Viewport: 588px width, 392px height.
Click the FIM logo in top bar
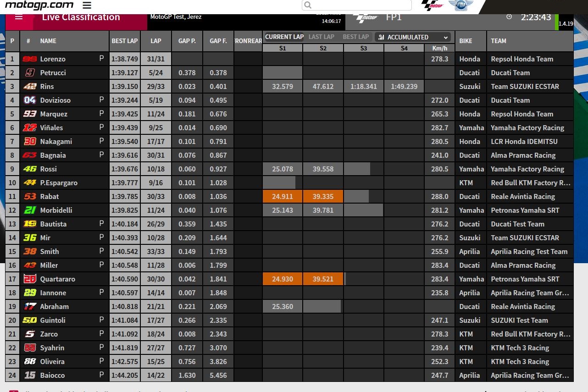point(460,6)
